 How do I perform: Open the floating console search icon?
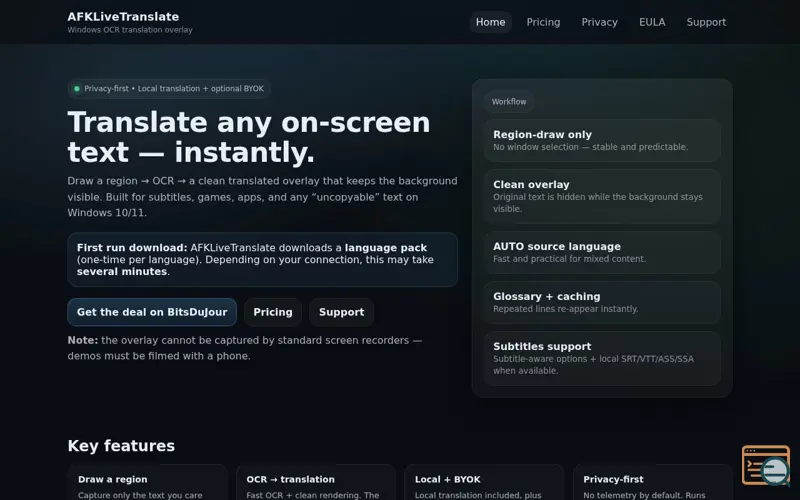pyautogui.click(x=766, y=465)
